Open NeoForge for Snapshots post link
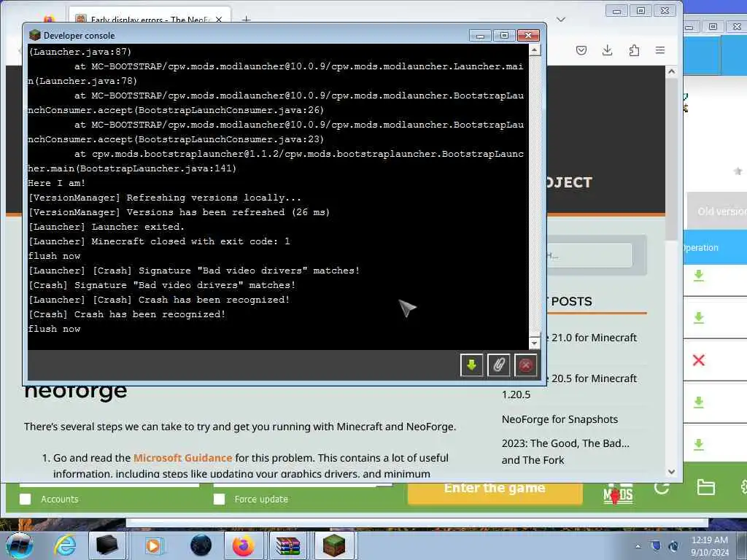 coord(560,419)
